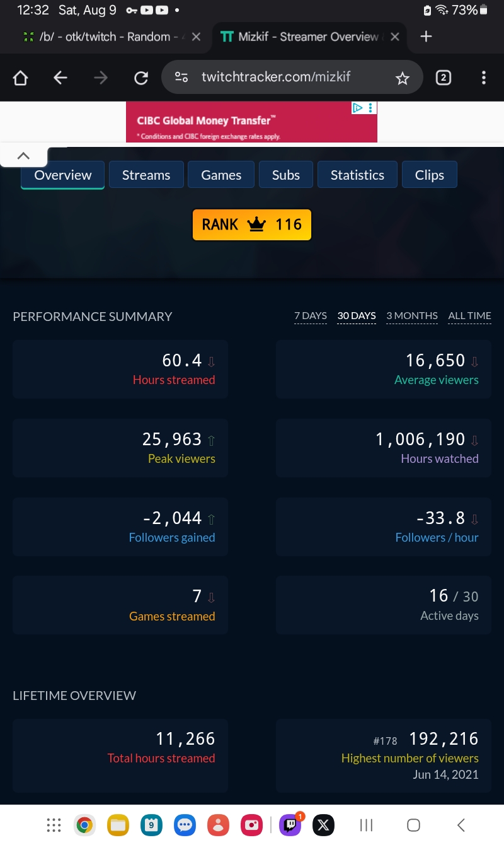Click down arrow beside Average viewers value
The image size is (504, 845).
[x=475, y=362]
